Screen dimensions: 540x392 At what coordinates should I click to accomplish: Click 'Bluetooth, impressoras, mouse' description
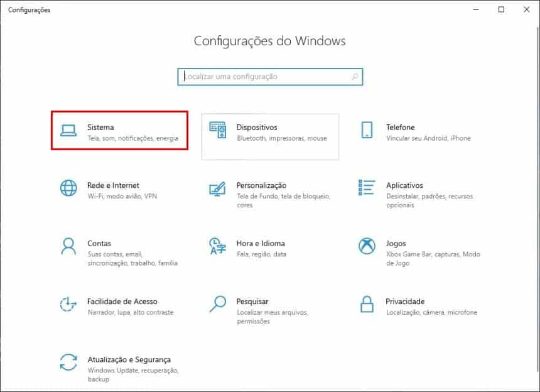pos(282,138)
